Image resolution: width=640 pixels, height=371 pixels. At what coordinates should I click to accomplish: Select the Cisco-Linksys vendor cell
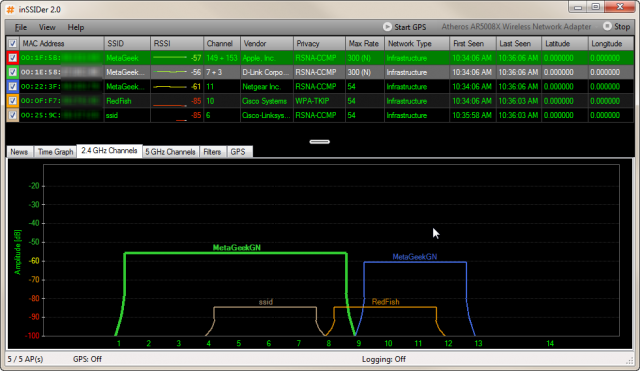[x=267, y=115]
